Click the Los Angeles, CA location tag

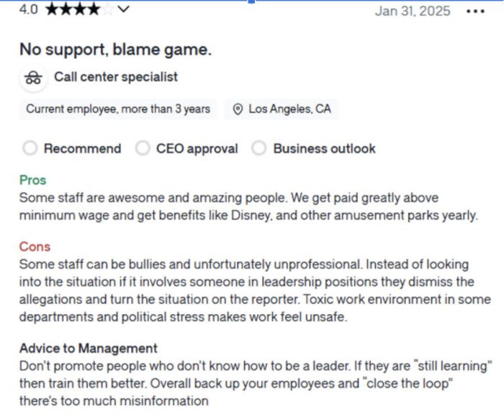[x=282, y=109]
